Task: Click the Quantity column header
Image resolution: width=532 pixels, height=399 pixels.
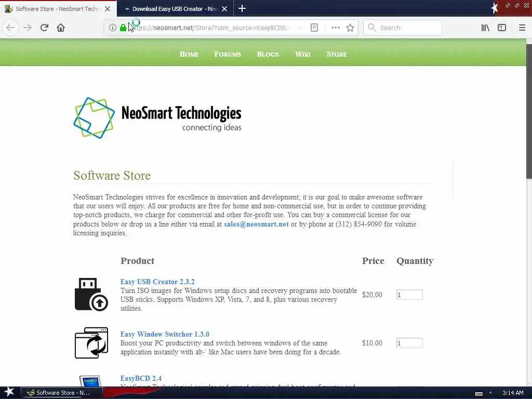Action: click(x=415, y=261)
